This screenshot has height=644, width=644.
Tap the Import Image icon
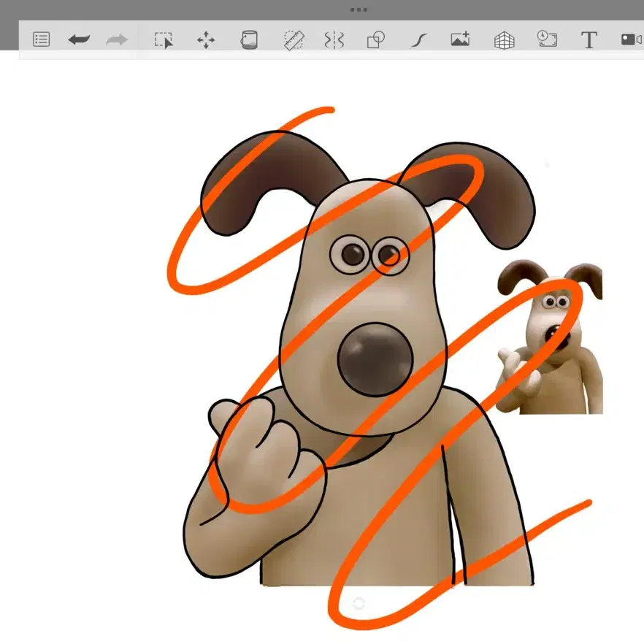[460, 39]
